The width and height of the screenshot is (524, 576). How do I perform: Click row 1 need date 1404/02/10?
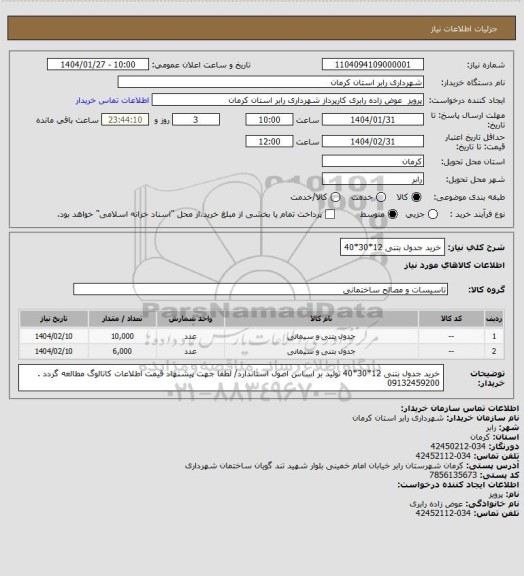54,336
